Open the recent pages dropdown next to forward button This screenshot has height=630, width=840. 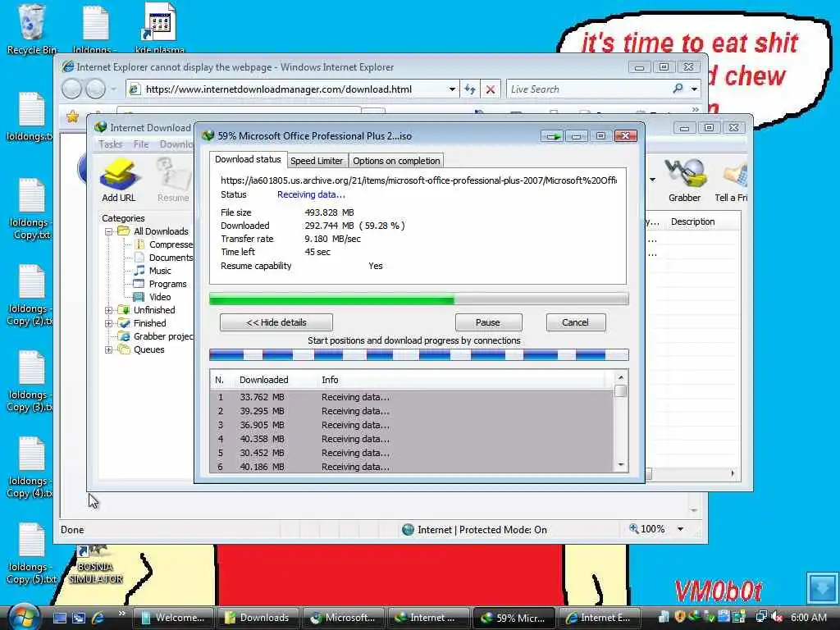point(113,89)
